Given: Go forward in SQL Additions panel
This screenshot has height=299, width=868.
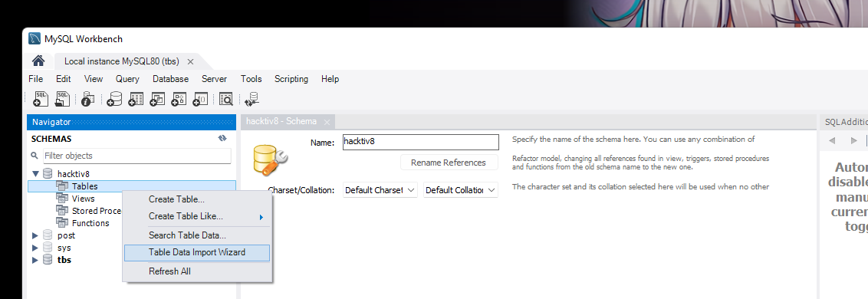Looking at the screenshot, I should pos(853,140).
